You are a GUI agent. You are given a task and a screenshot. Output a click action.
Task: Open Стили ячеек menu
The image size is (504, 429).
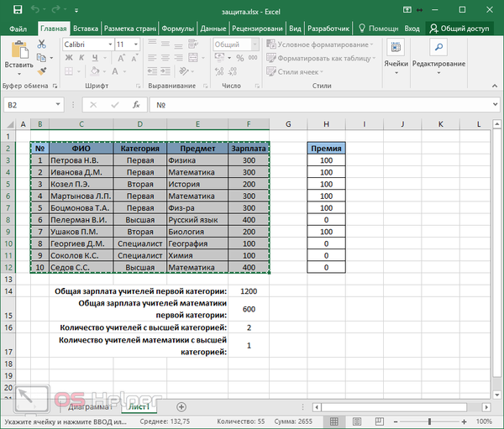coord(295,71)
